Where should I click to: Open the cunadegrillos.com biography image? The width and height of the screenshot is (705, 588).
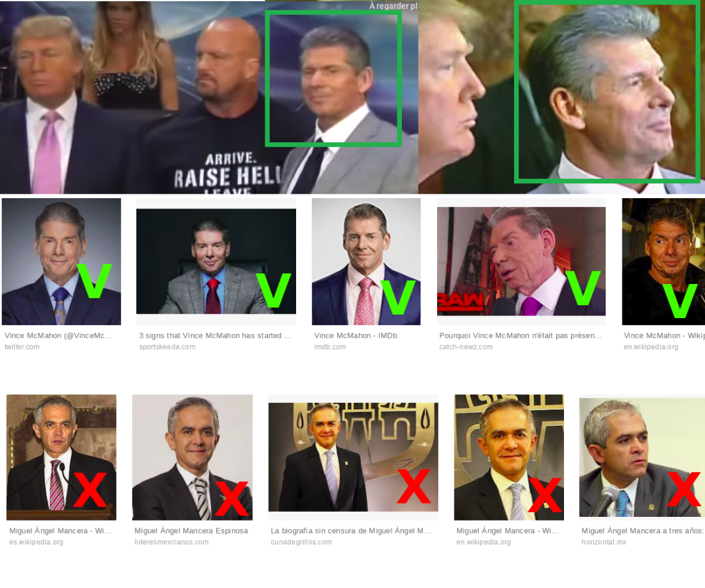coord(353,457)
